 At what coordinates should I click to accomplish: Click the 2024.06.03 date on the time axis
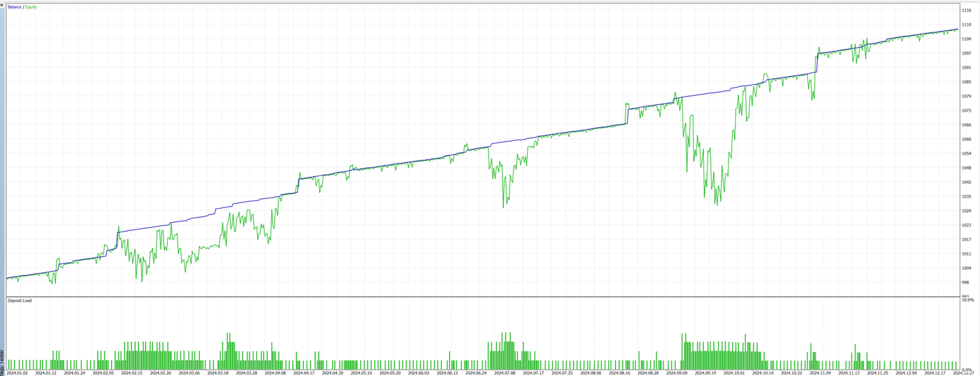tap(419, 373)
